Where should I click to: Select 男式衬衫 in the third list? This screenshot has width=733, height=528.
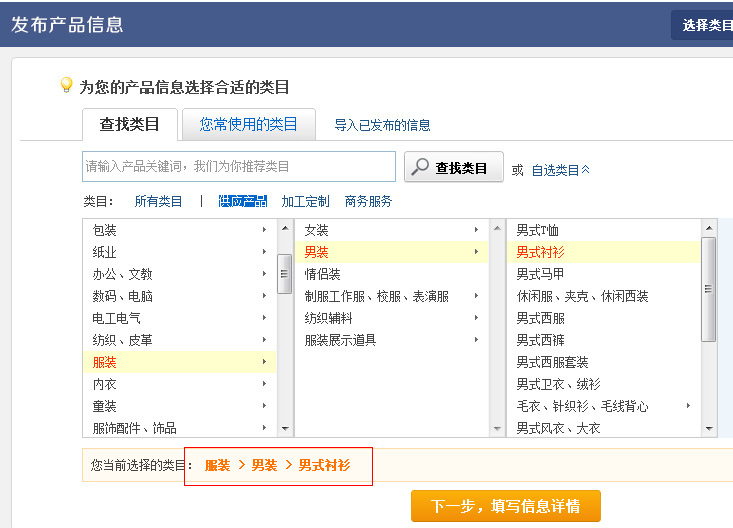[604, 252]
